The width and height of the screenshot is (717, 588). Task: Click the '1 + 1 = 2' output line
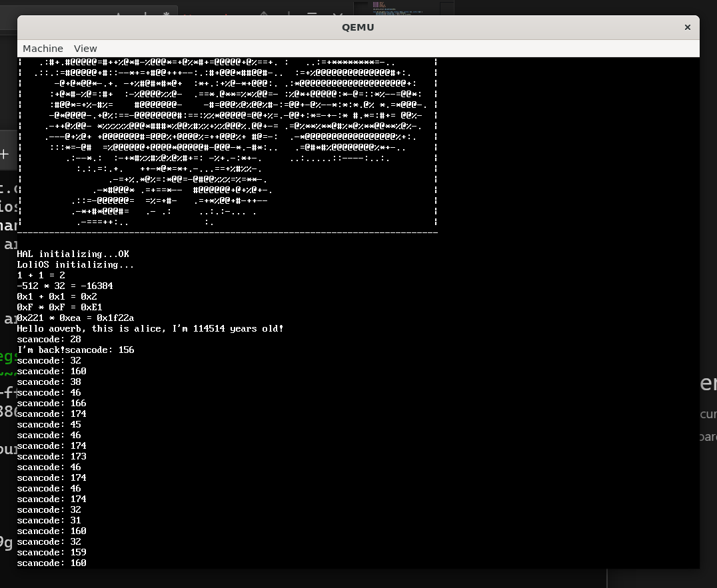pyautogui.click(x=41, y=275)
